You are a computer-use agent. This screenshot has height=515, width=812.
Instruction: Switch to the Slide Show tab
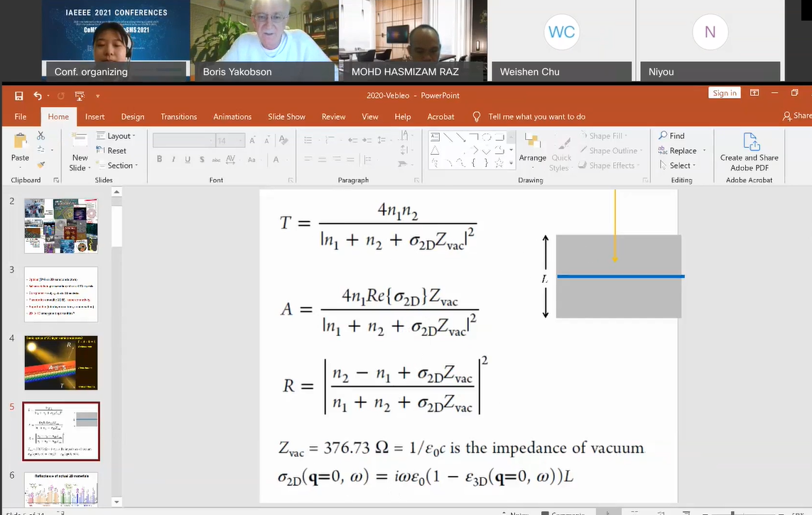pyautogui.click(x=286, y=117)
